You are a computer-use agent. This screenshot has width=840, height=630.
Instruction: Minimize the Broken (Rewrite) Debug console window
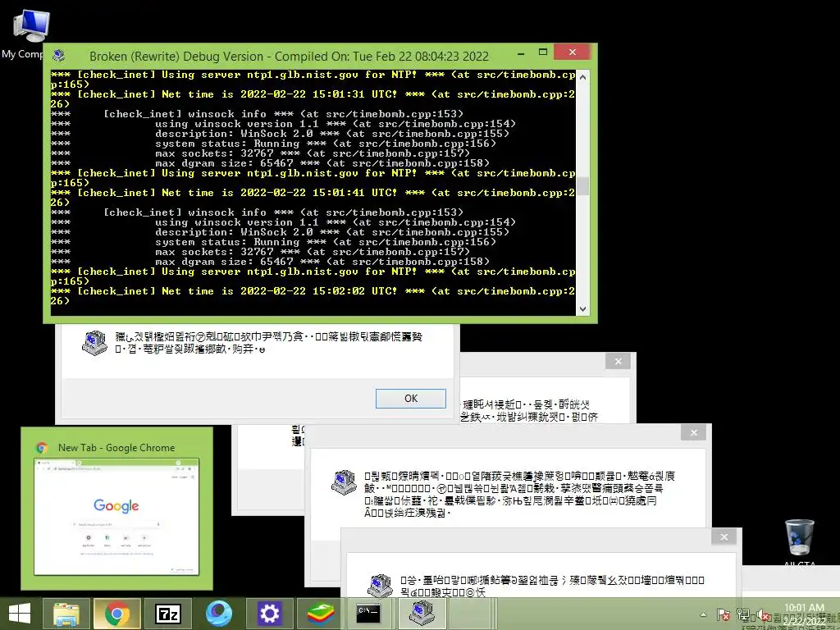click(521, 53)
